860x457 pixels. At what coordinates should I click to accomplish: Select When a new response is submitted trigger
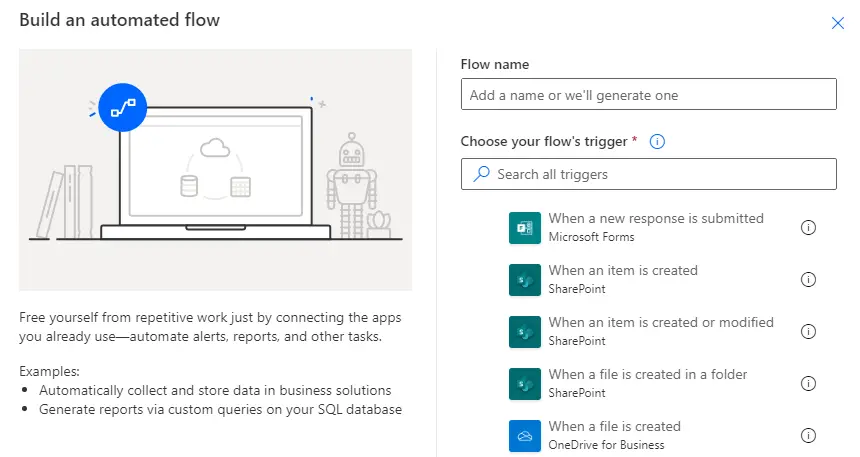click(656, 218)
